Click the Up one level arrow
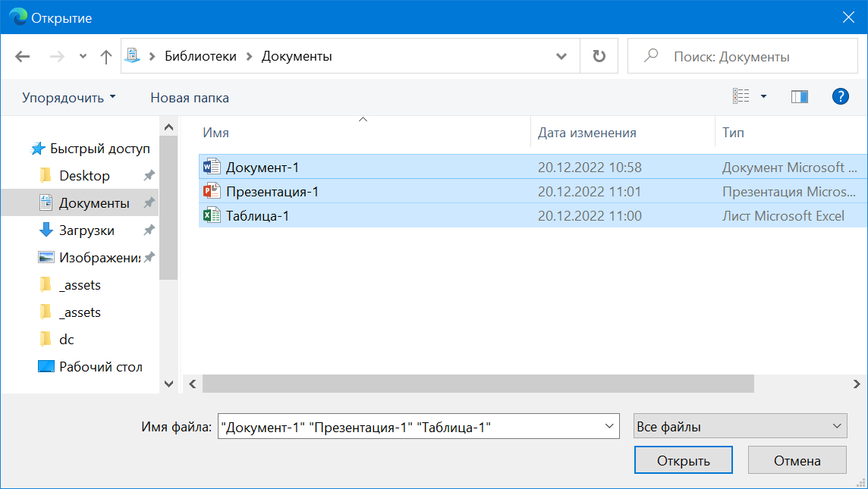This screenshot has width=868, height=489. coord(106,57)
